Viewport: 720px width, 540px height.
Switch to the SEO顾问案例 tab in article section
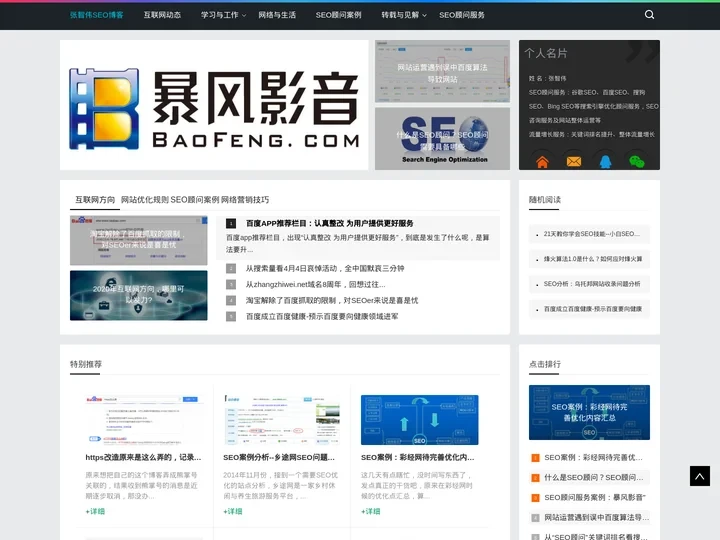tap(195, 200)
